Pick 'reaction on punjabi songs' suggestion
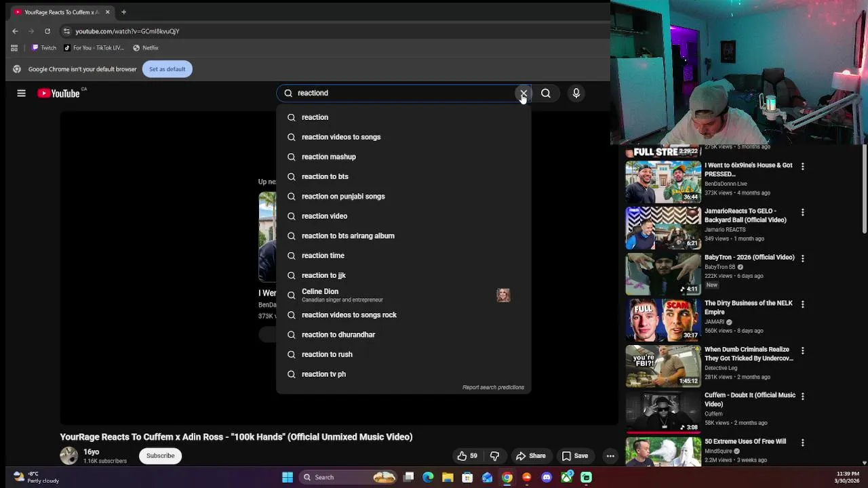868x488 pixels. coord(403,197)
